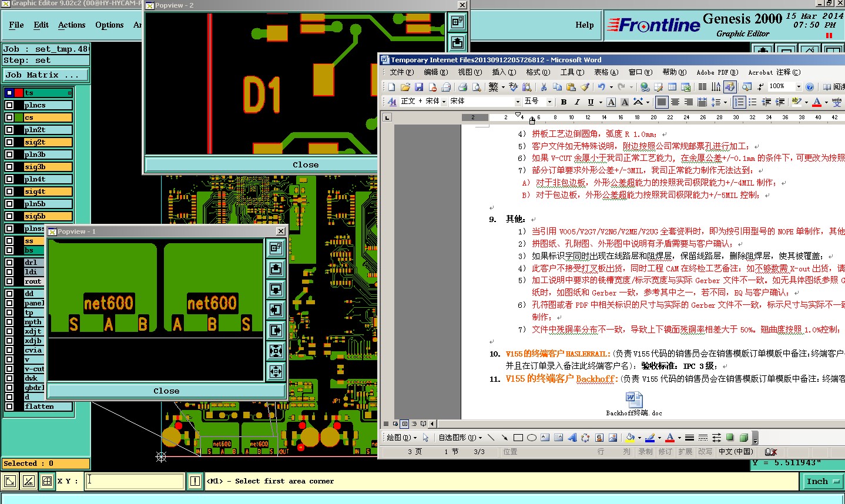Click the red color swatch on ts layer
This screenshot has width=845, height=504.
19,93
